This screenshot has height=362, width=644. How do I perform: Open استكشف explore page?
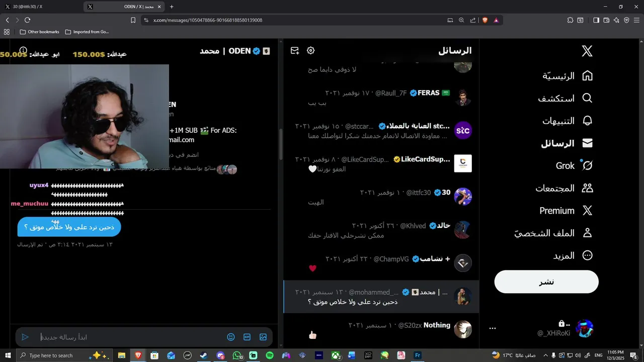click(x=566, y=98)
